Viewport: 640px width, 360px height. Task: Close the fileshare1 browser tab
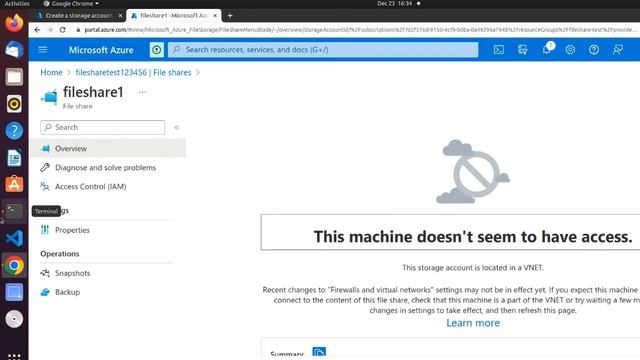pyautogui.click(x=215, y=16)
